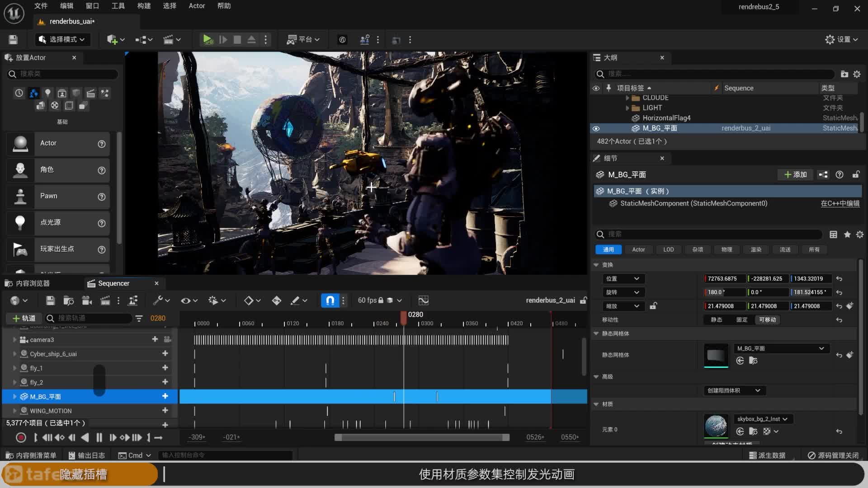Click the Details search field
Screen dimensions: 868x488
708,234
